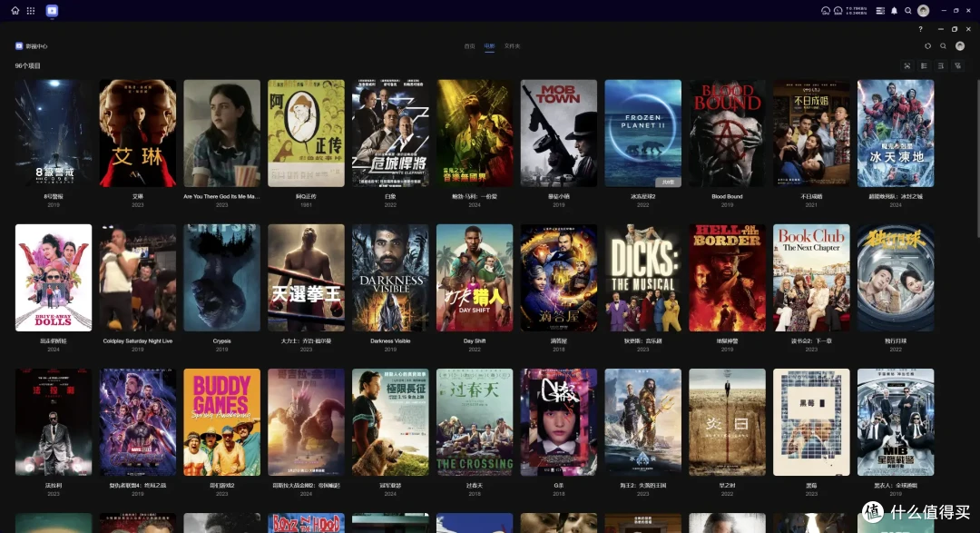Screen dimensions: 980x533
Task: Open the apps grid launcher icon
Action: point(31,11)
